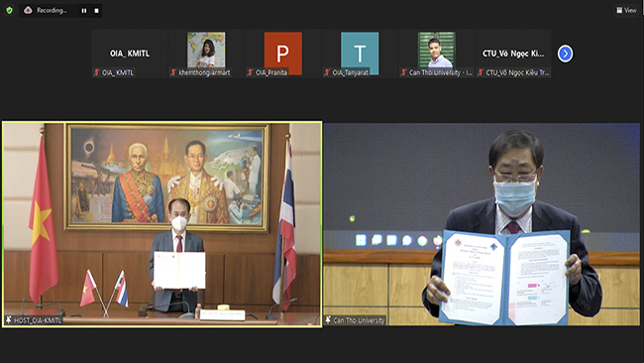Screen dimensions: 644x363
Task: Click the Can Tho University main video pane
Action: point(482,224)
